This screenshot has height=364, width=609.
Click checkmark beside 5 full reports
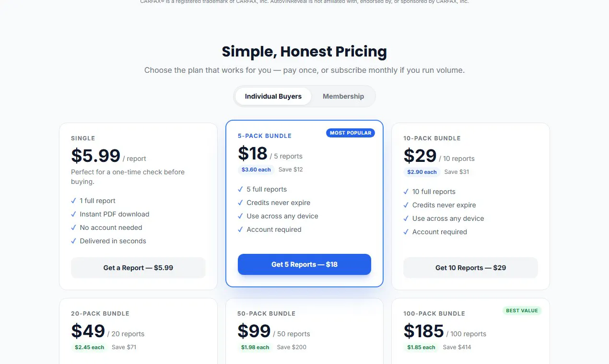[x=240, y=189]
